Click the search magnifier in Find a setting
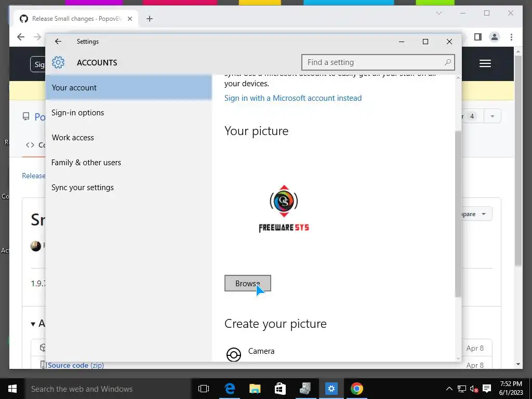Viewport: 532px width, 399px height. (448, 62)
